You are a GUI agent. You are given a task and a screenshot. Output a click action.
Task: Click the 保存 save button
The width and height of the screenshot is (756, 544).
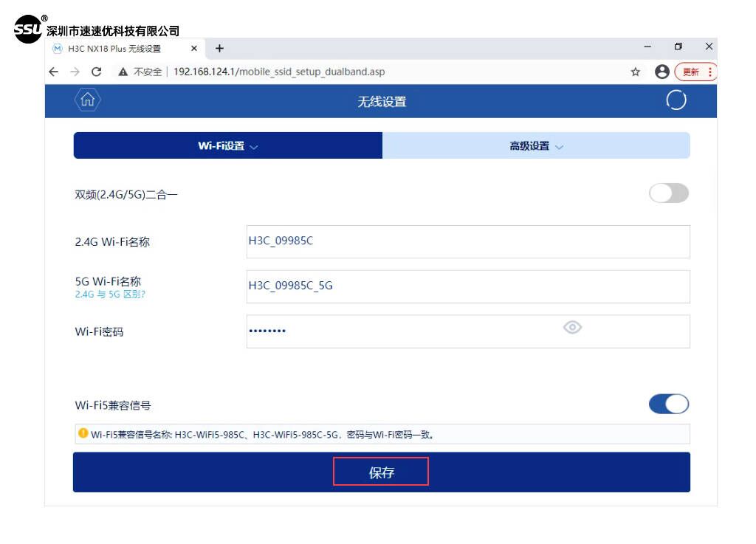click(x=381, y=472)
